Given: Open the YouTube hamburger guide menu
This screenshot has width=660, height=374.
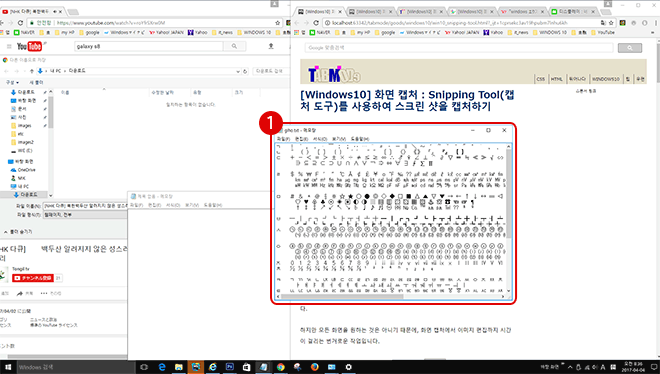Looking at the screenshot, I should click(9, 46).
